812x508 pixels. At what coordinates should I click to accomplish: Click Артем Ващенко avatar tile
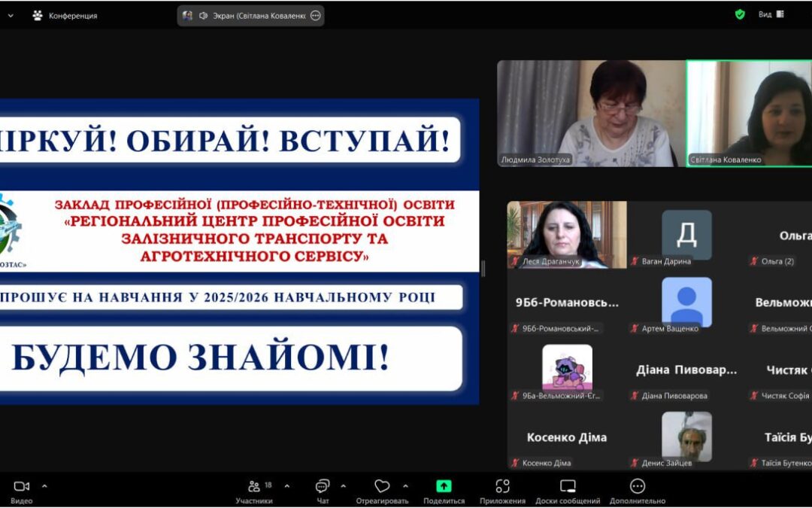(x=686, y=303)
